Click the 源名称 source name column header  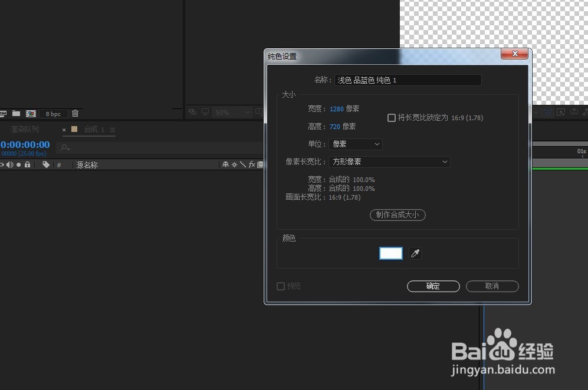tap(87, 165)
